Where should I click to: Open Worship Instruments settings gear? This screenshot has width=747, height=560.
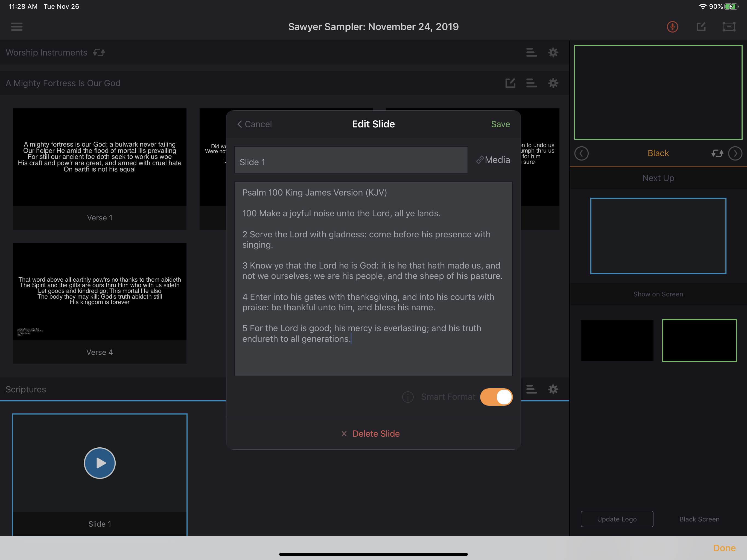tap(553, 53)
